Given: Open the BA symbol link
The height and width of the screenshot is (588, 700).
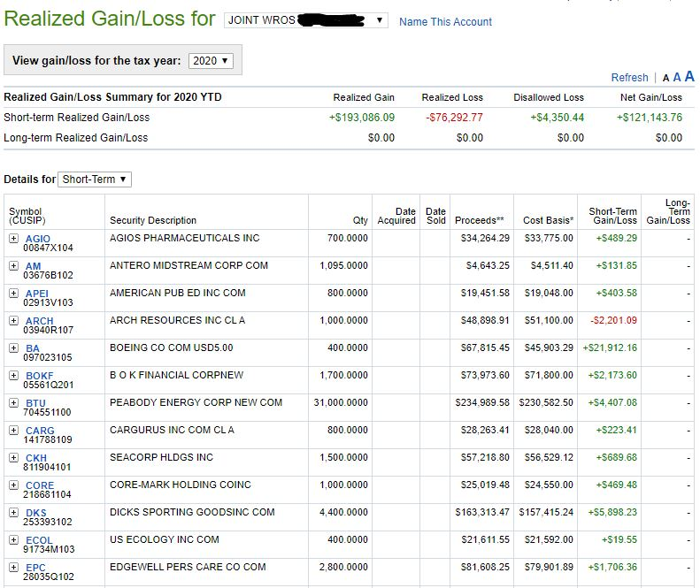Looking at the screenshot, I should click(x=33, y=348).
